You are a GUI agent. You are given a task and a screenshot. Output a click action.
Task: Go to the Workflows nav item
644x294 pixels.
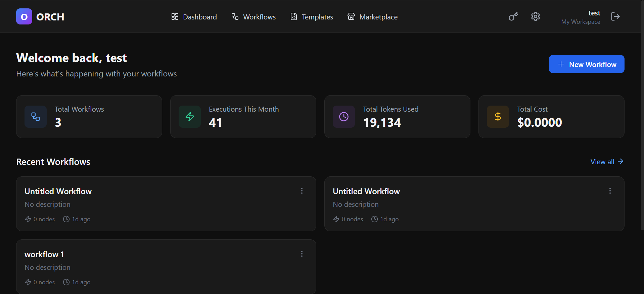[x=254, y=17]
